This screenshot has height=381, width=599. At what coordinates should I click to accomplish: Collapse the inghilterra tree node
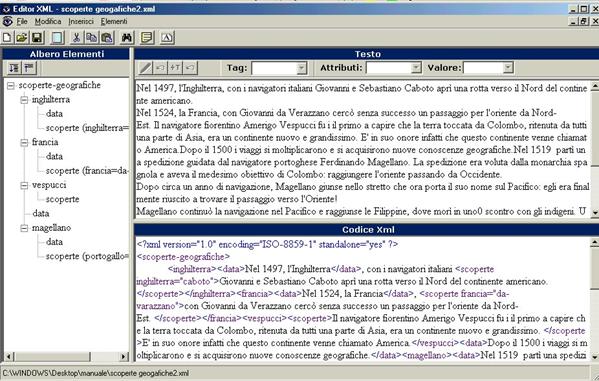click(x=24, y=100)
